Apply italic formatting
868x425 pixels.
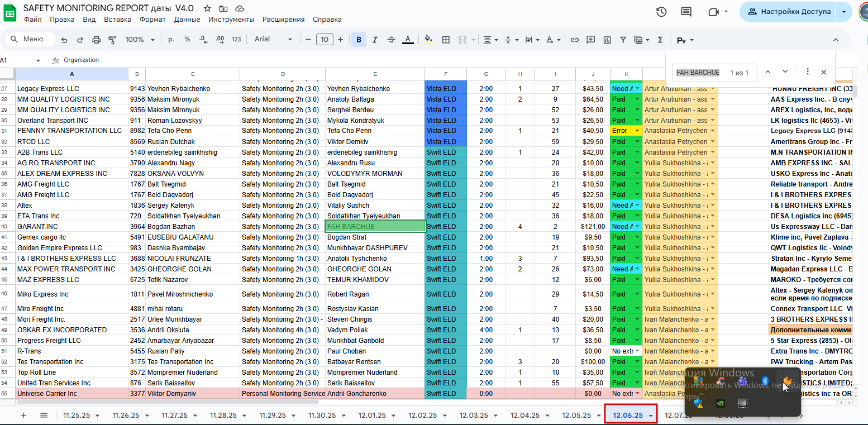375,40
